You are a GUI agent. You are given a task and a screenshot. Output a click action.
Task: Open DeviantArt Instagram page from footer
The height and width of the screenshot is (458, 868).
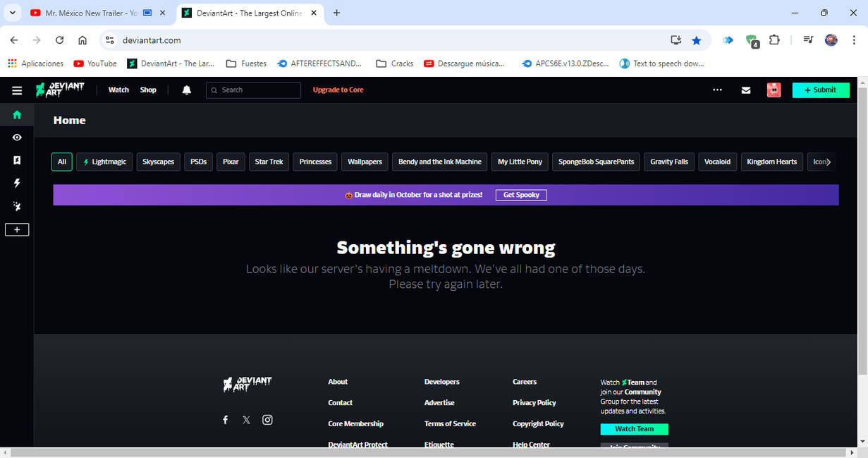click(267, 420)
